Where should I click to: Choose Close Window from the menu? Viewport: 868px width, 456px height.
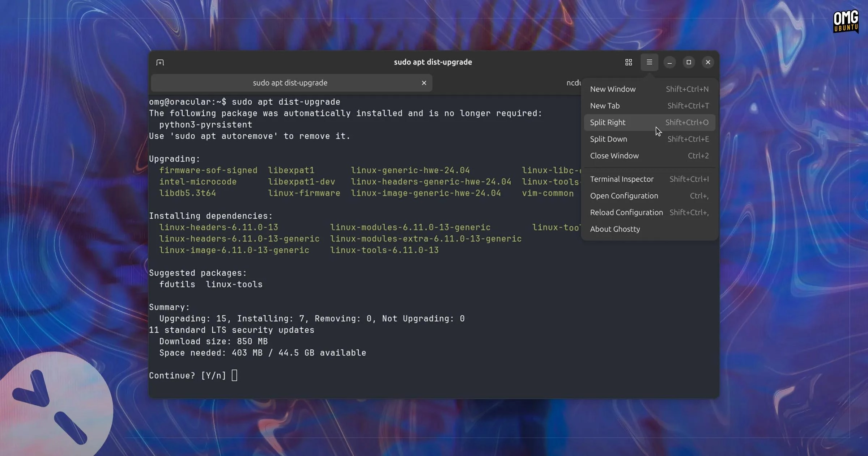coord(650,156)
